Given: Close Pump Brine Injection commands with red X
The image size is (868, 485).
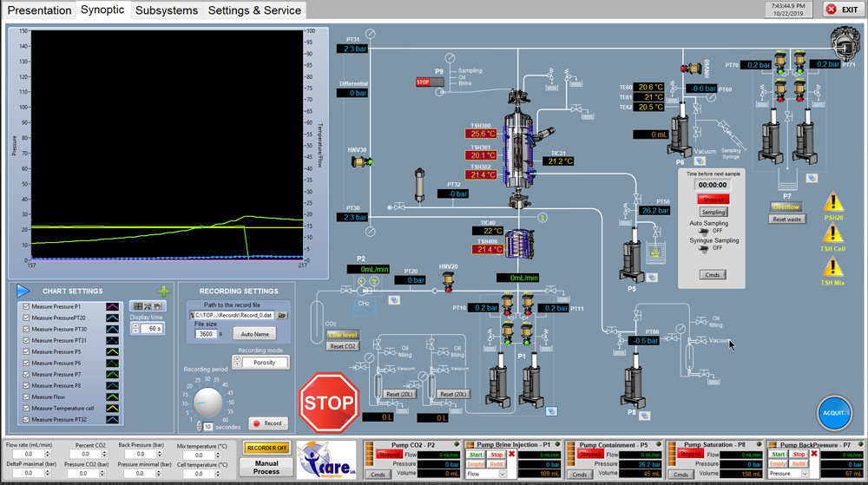Looking at the screenshot, I should [x=511, y=454].
